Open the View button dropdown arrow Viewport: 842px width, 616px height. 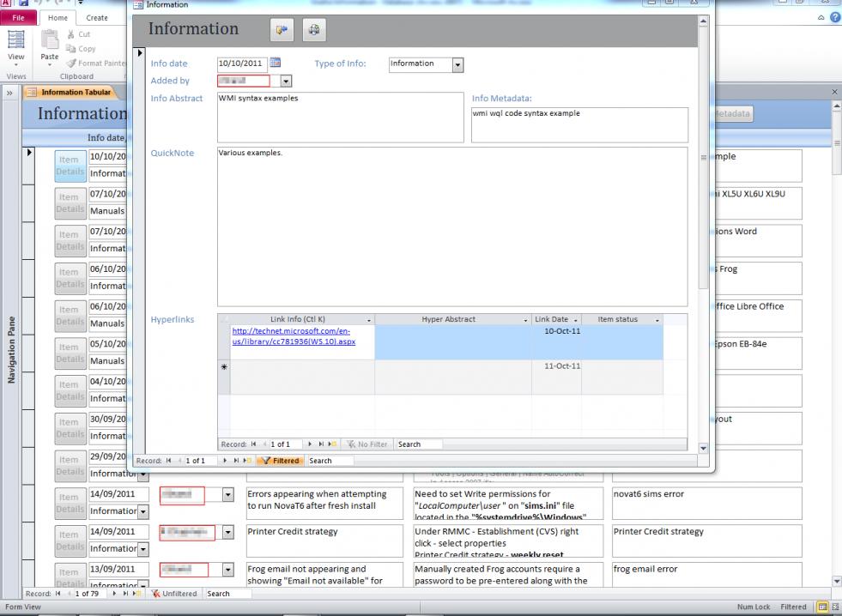16,65
